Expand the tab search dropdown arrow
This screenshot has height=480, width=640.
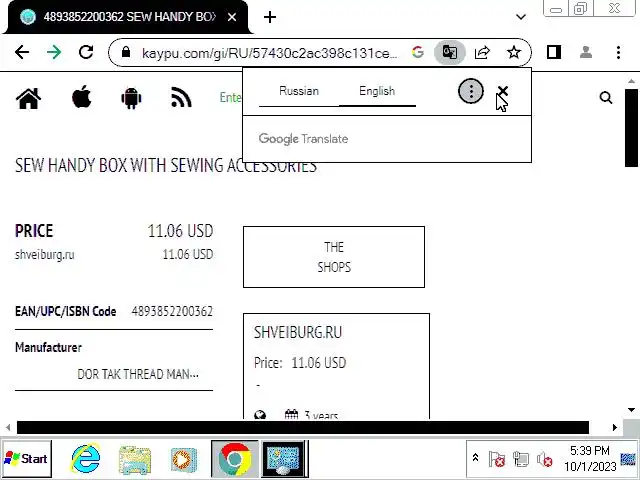tap(521, 17)
